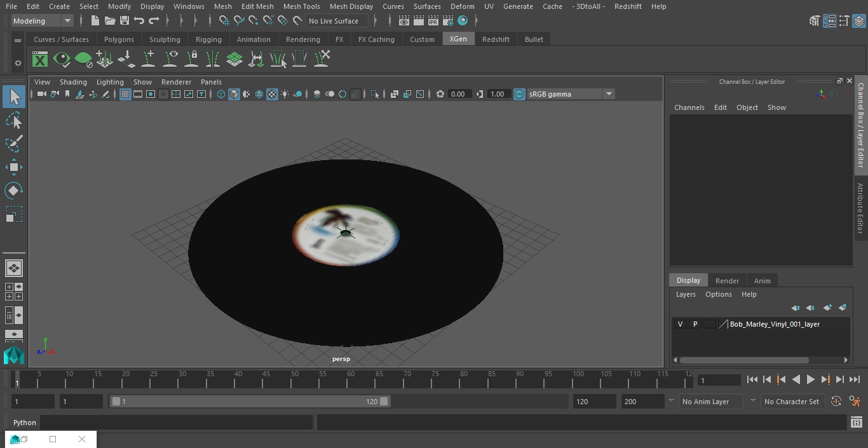
Task: Open the File menu
Action: pos(11,6)
